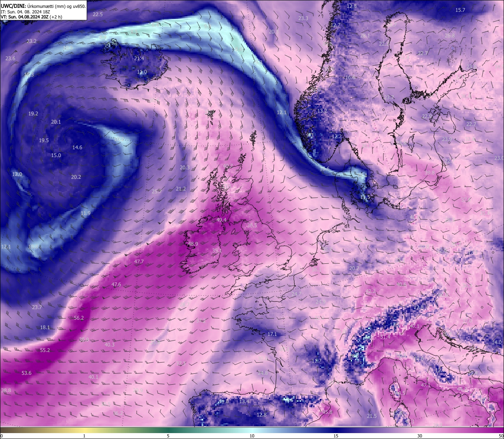Screen dimensions: 504x439
Task: Click the 40.1 value label
Action: (x=93, y=377)
